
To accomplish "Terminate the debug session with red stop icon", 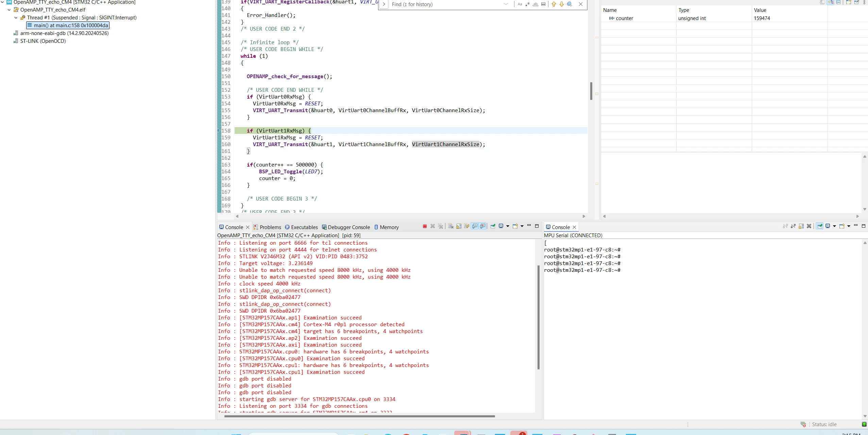I will coord(425,226).
